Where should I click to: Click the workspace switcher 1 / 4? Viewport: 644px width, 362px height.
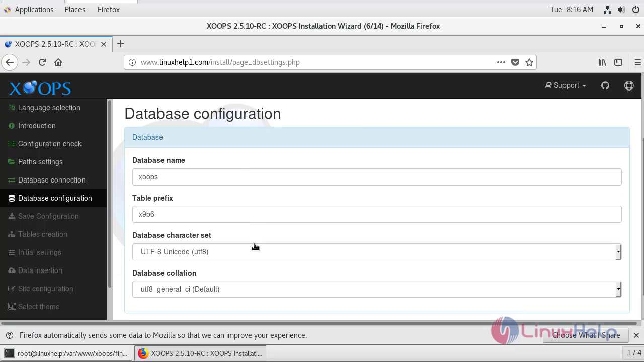pos(633,353)
